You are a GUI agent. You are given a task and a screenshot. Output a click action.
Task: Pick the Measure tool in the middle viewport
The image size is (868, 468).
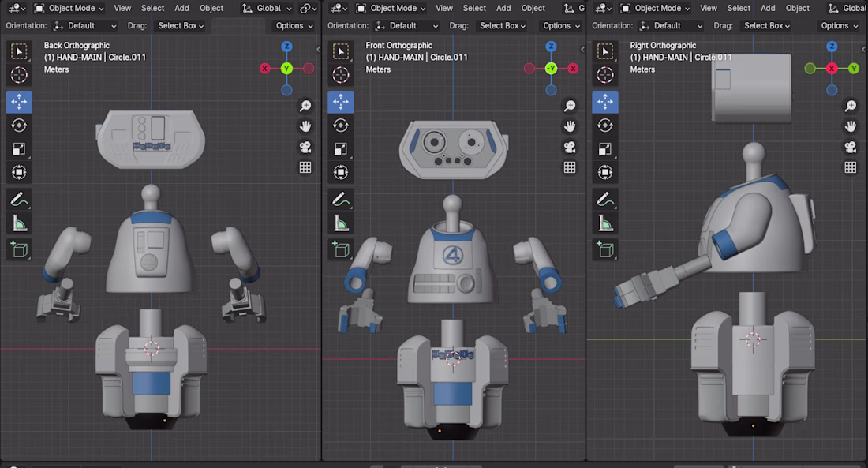point(341,223)
